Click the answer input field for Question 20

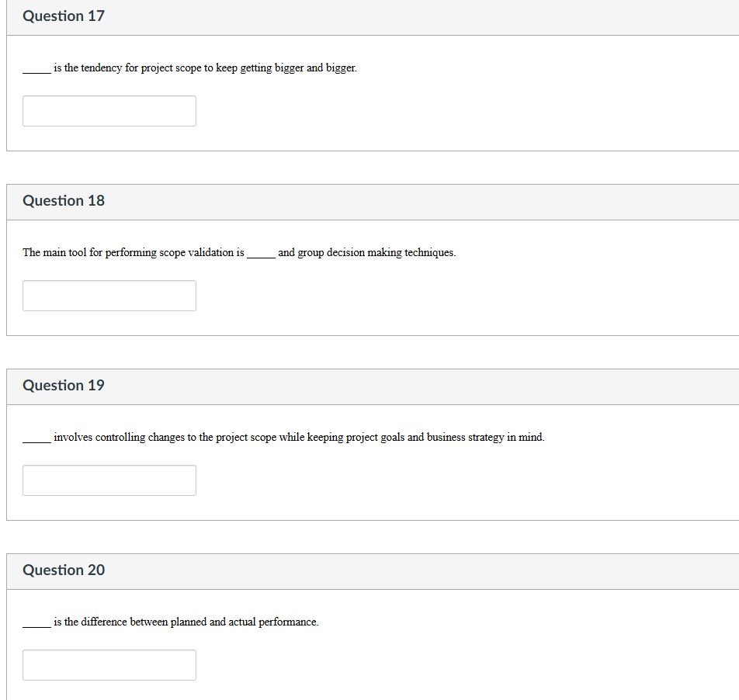pos(109,665)
